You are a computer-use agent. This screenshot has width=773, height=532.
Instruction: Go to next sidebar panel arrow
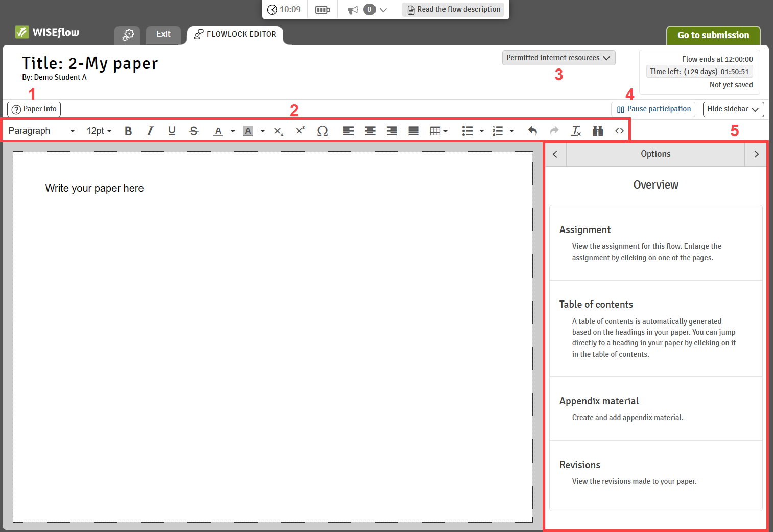point(757,154)
